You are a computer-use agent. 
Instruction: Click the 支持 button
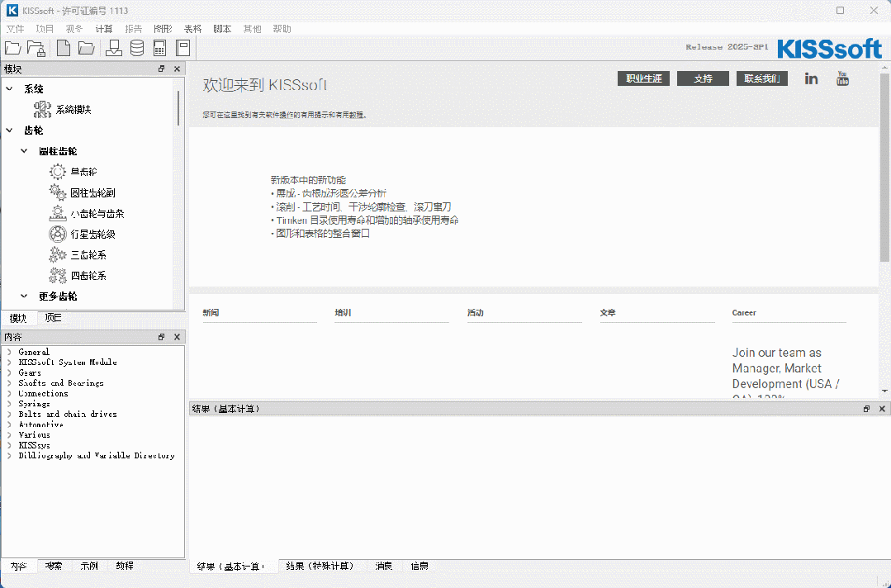(x=703, y=78)
